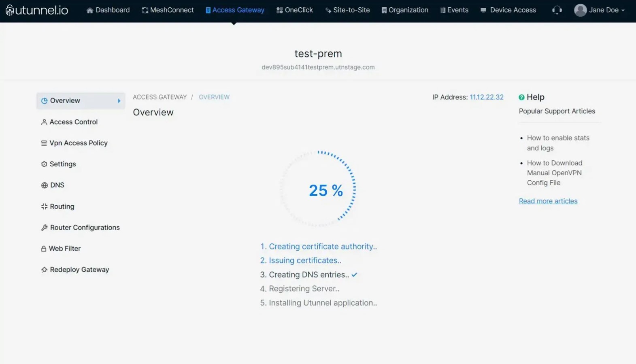Open Router Configurations from sidebar

point(85,228)
